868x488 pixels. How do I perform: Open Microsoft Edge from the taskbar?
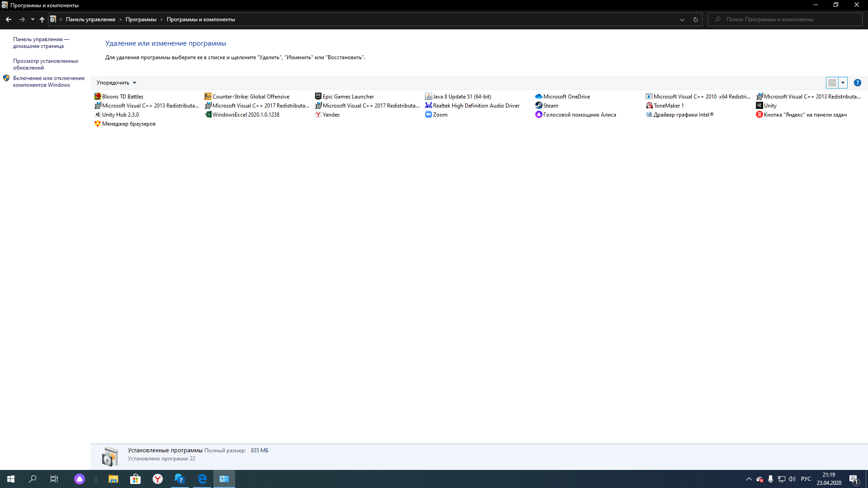(x=202, y=479)
